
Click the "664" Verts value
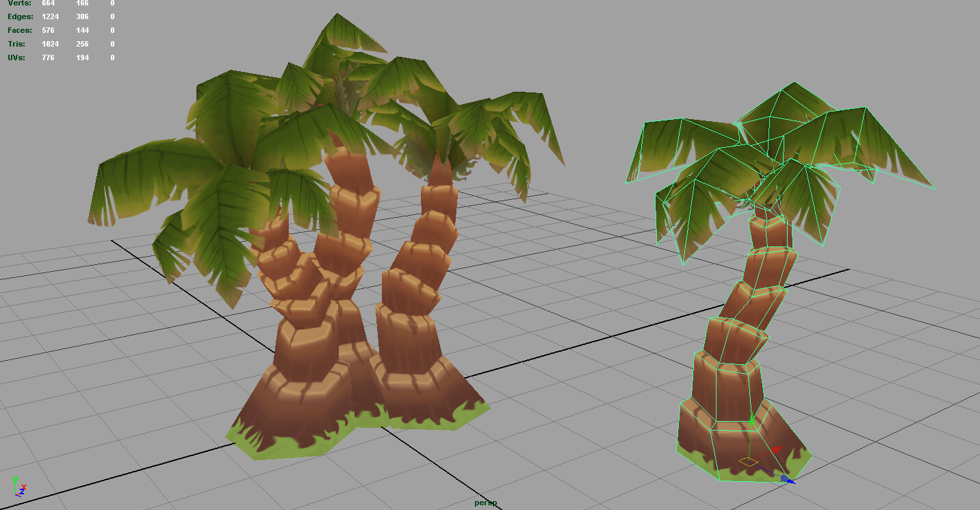coord(48,3)
